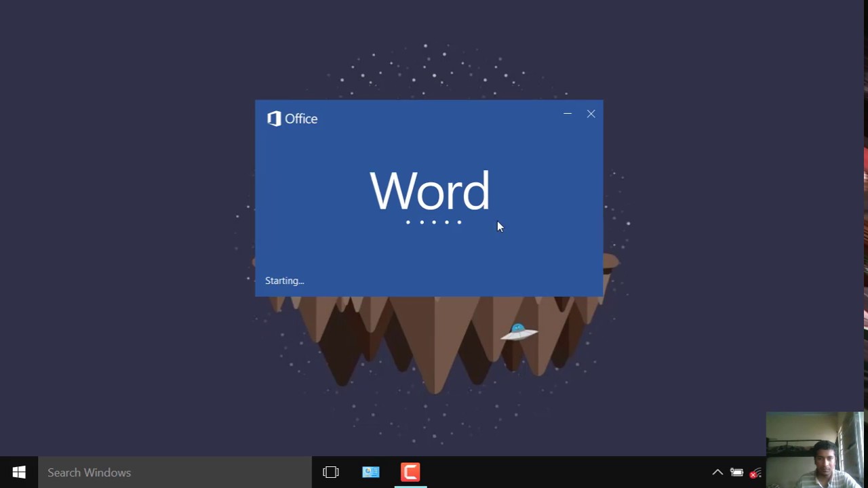Close the Word splash screen
Image resolution: width=868 pixels, height=488 pixels.
pos(591,114)
